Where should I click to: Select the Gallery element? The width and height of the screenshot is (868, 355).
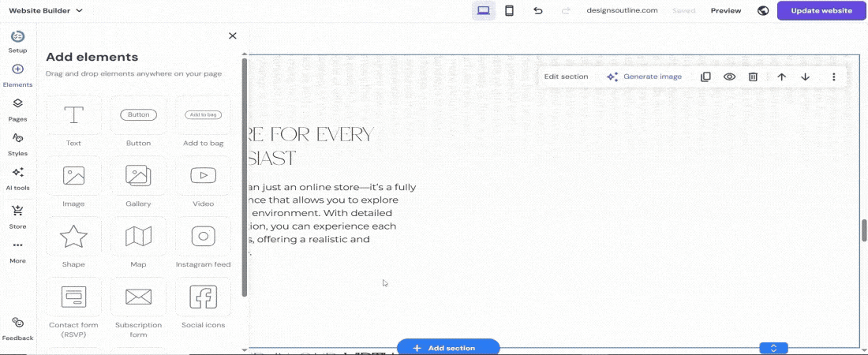138,182
